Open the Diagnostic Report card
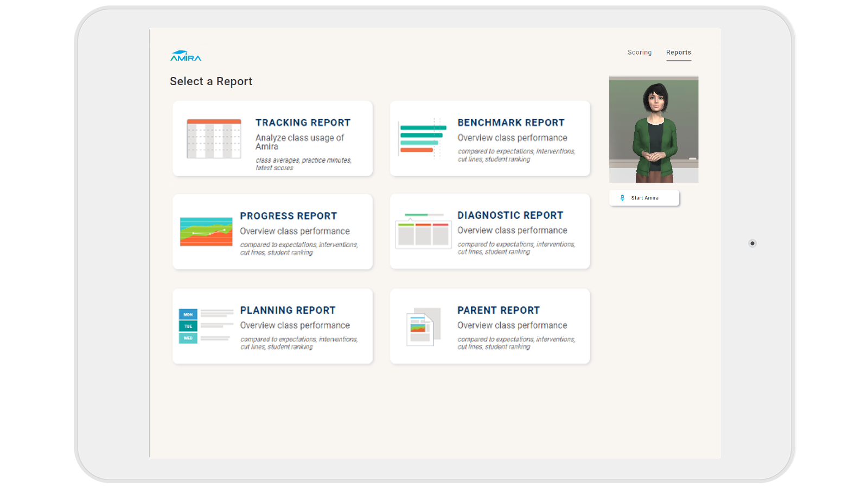The image size is (868, 488). pos(489,232)
